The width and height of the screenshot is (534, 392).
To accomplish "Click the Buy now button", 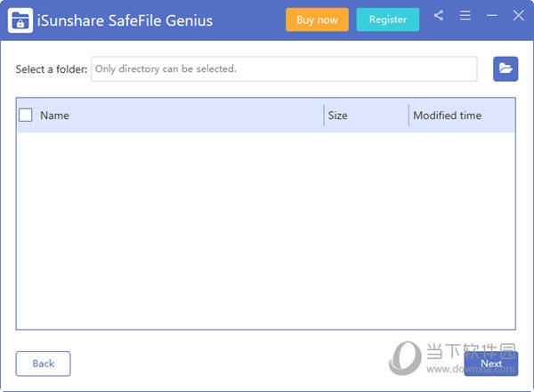I will click(x=317, y=20).
